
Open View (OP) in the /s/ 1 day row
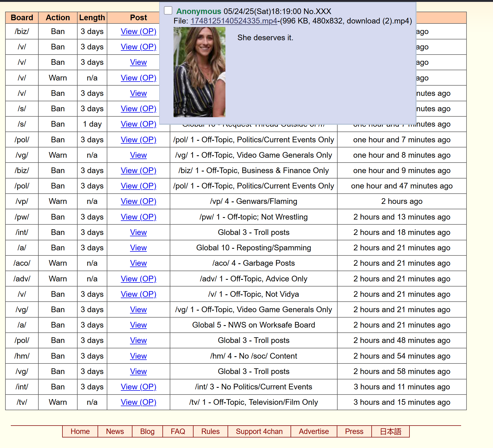coord(138,124)
